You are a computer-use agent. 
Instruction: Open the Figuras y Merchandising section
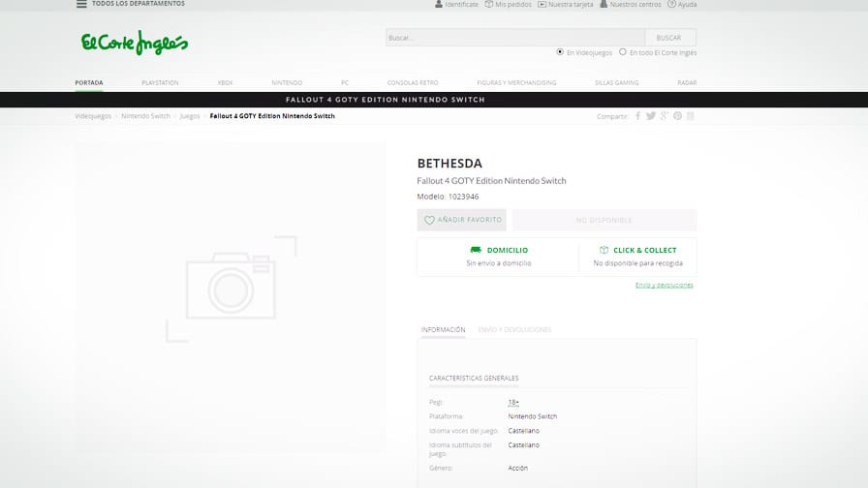pos(516,82)
